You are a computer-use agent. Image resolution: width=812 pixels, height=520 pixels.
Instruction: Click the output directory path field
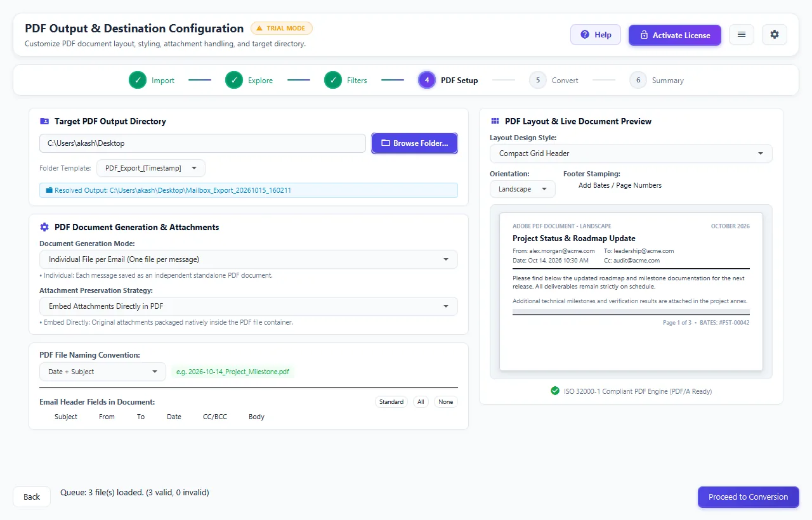202,143
